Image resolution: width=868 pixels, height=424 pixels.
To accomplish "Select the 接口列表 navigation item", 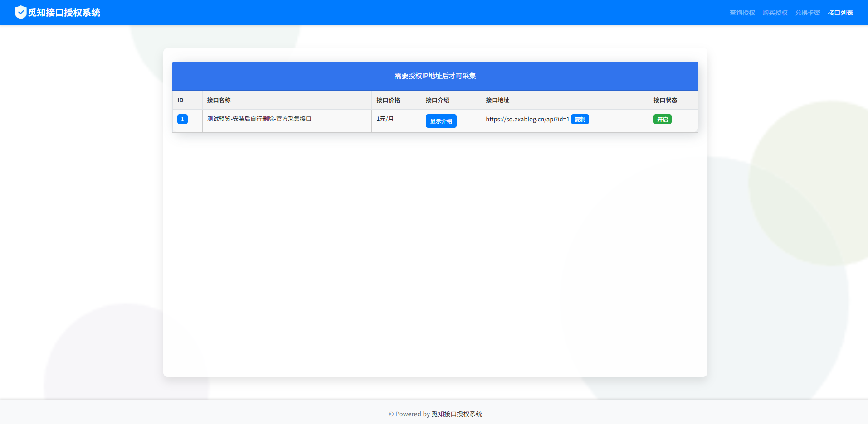I will [840, 13].
